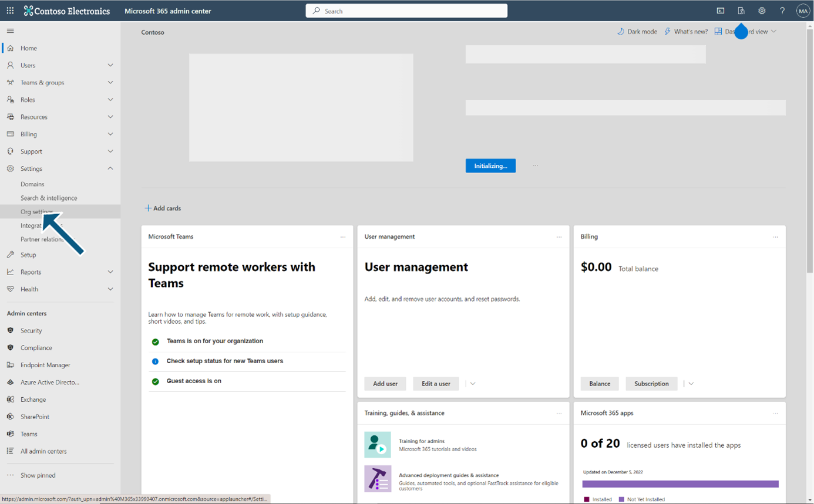Expand the Users menu chevron
814x504 pixels.
110,65
